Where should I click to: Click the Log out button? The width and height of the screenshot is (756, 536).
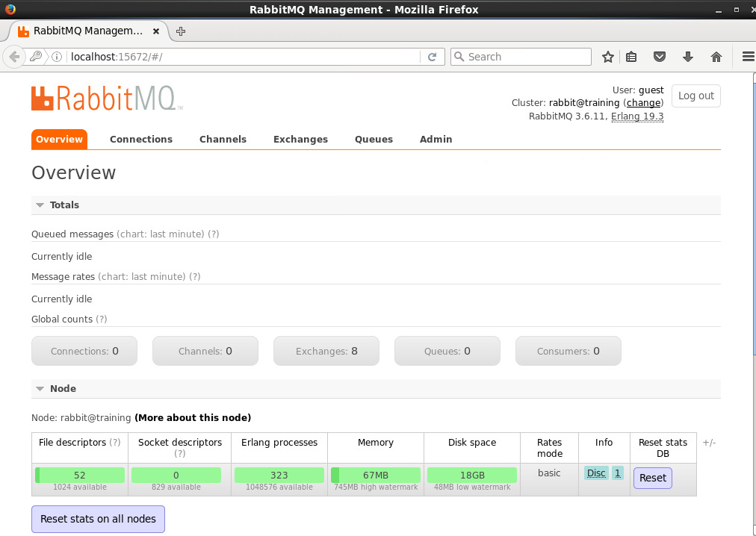(x=695, y=96)
